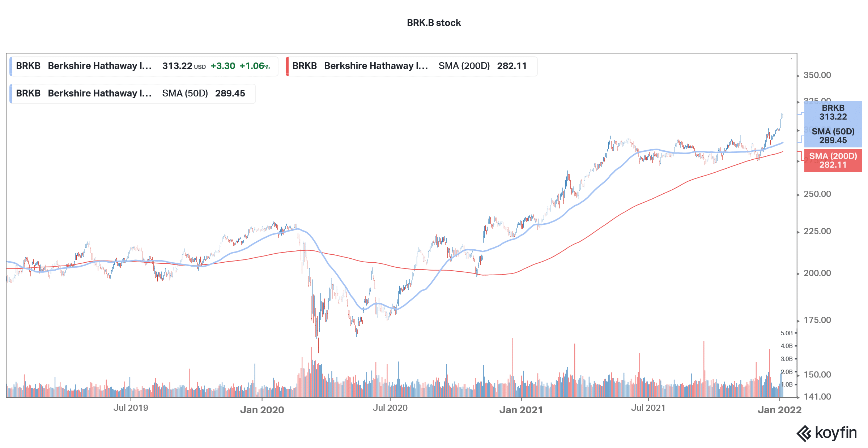Click the 'BRK.B stock' chart title
This screenshot has width=868, height=448.
click(434, 23)
